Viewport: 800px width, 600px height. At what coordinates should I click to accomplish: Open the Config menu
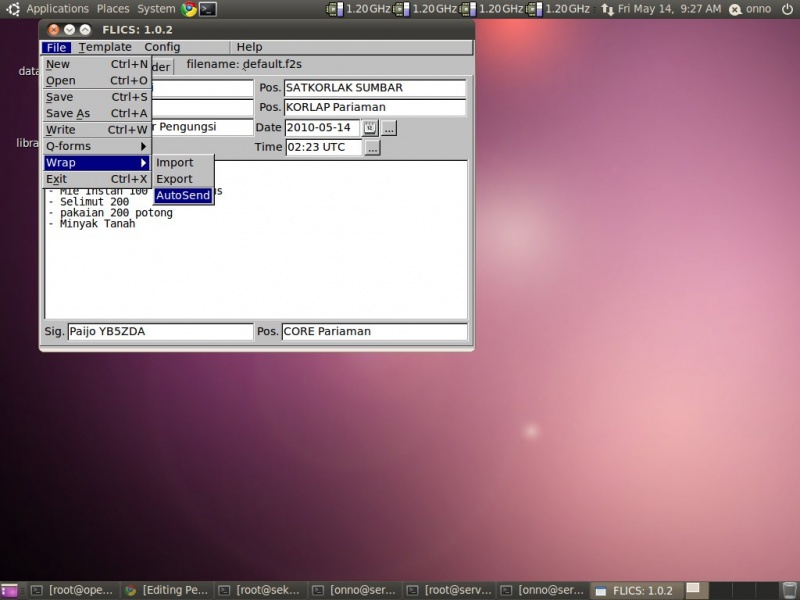160,46
